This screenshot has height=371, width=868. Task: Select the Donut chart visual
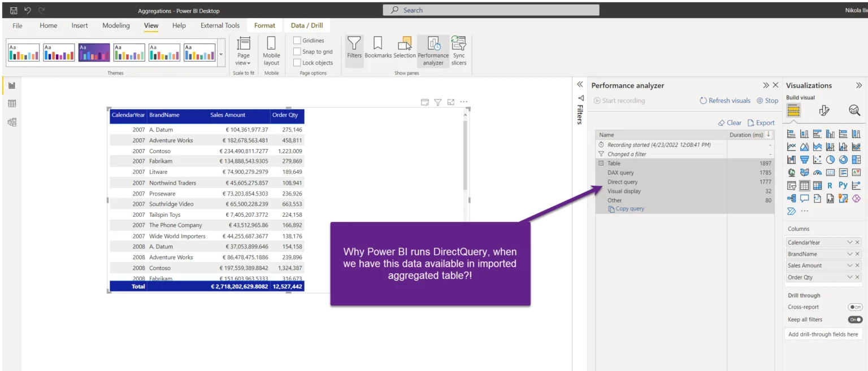tap(843, 160)
